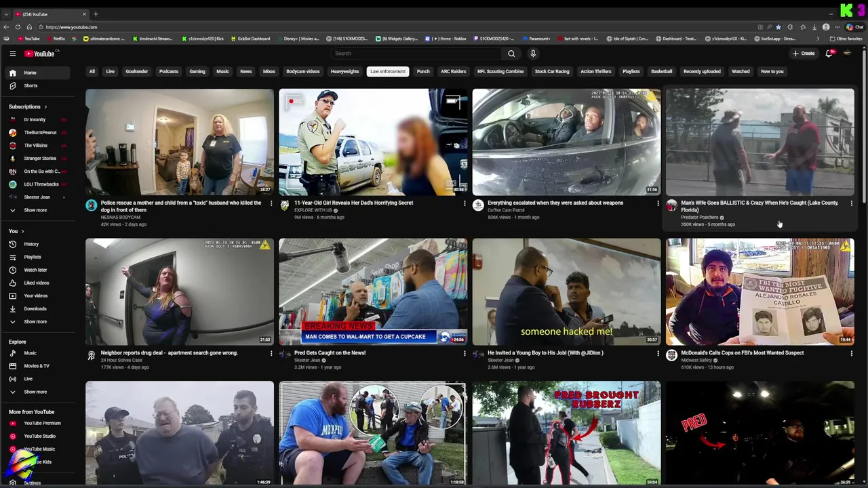Viewport: 868px width, 488px height.
Task: Select the Stock Car Racing chip
Action: click(x=552, y=71)
